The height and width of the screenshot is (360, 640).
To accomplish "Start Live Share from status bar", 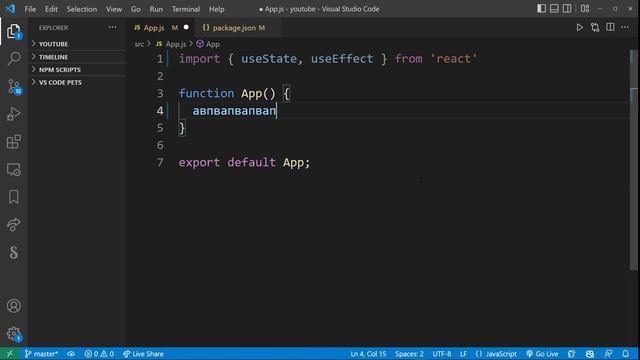I will pos(143,354).
